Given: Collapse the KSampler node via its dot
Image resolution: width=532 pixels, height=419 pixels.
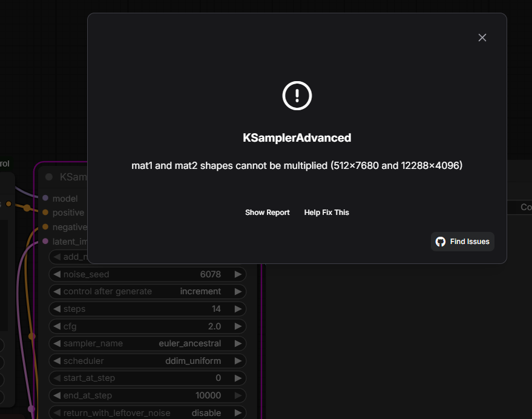Looking at the screenshot, I should point(49,177).
